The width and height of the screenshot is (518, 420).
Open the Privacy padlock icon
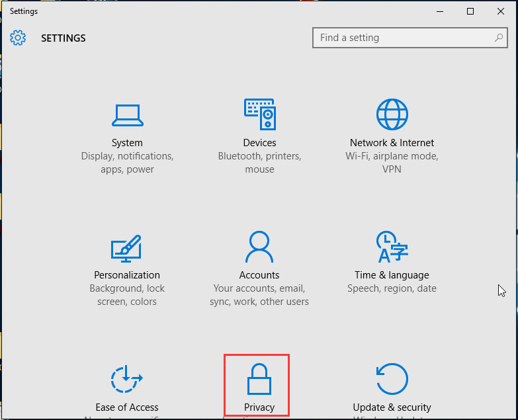coord(259,378)
